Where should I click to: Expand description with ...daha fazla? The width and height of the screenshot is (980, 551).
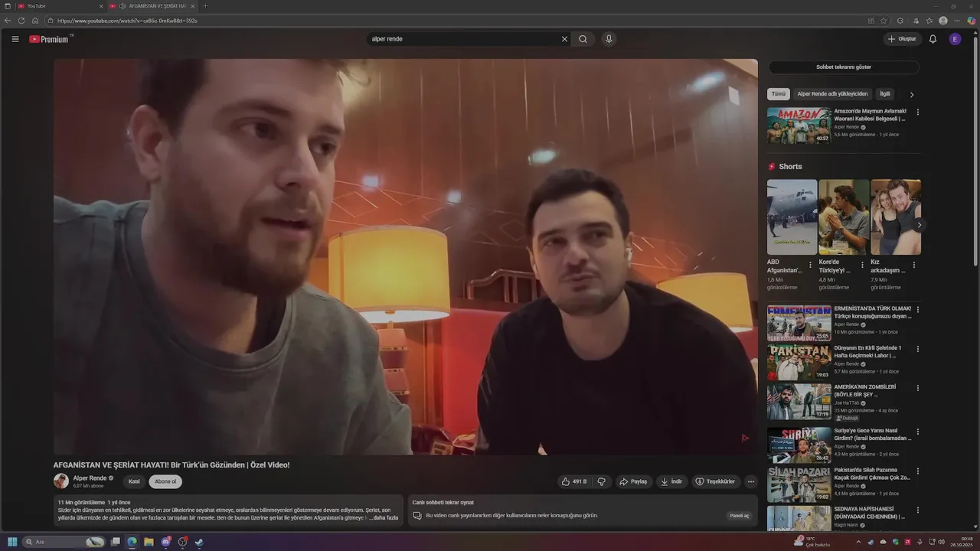tap(384, 518)
